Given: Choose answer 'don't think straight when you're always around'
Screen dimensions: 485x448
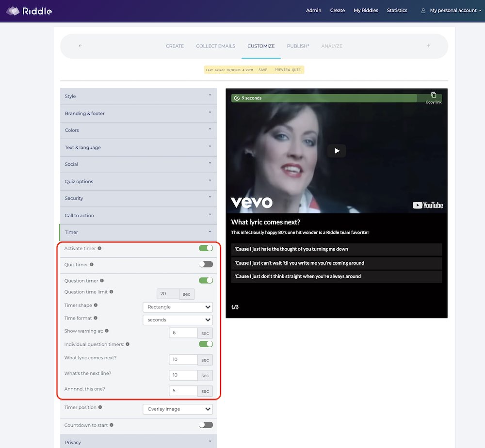Looking at the screenshot, I should (337, 277).
